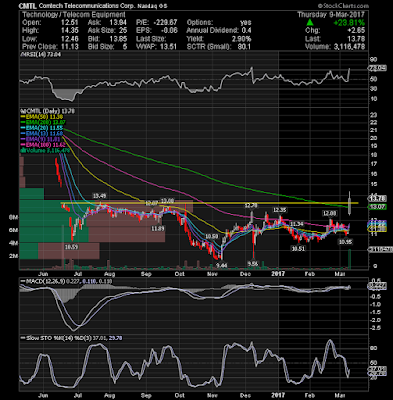Select the 11.89 price annotation
The width and height of the screenshot is (393, 400).
tap(158, 229)
